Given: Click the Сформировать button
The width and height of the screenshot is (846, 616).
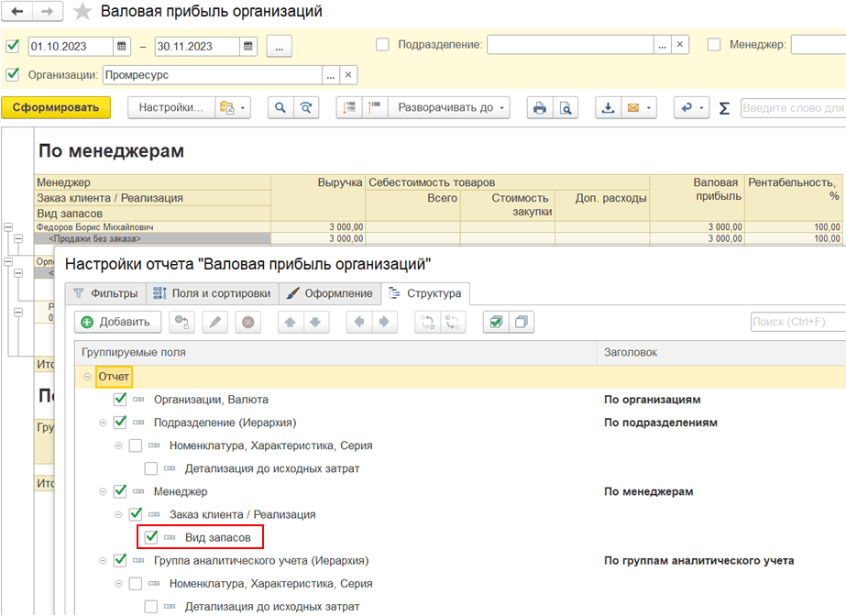Looking at the screenshot, I should click(56, 107).
